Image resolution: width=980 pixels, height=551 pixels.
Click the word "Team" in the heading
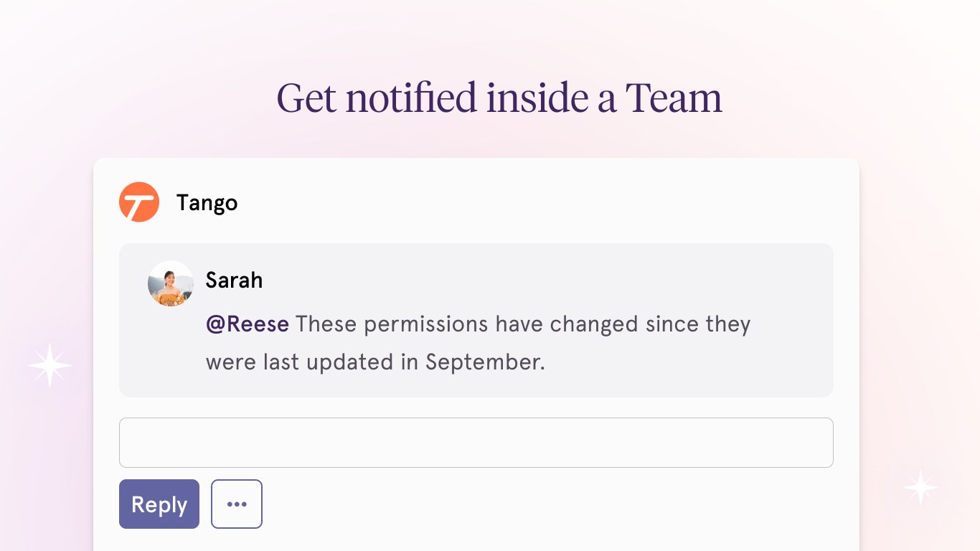pos(674,98)
